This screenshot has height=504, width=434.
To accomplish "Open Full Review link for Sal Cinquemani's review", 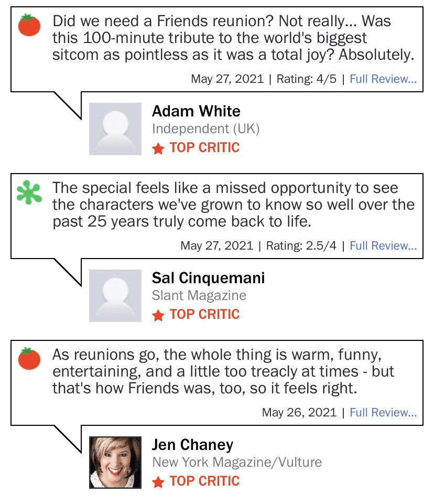I will point(383,246).
